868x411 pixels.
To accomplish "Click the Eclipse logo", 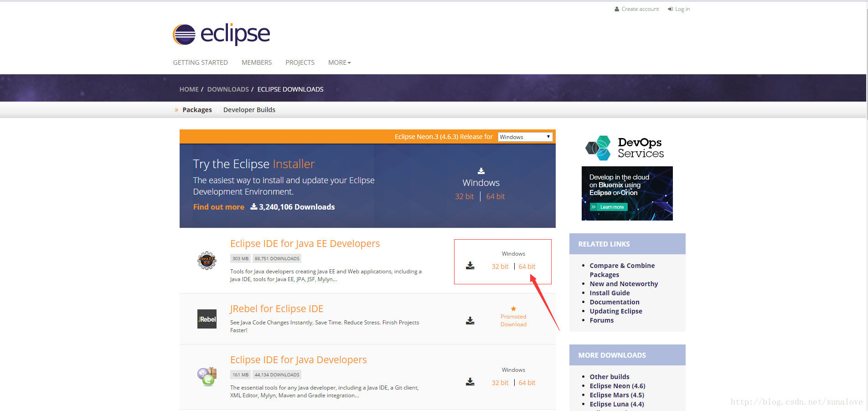I will point(222,34).
